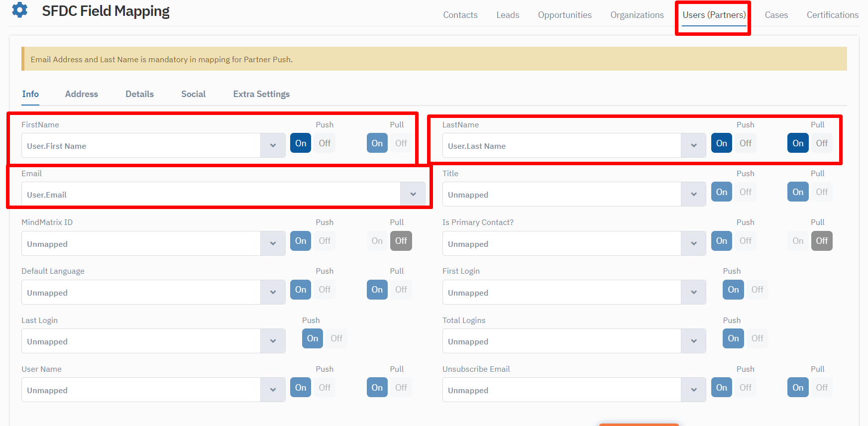
Task: Open the Address sub-tab
Action: 82,94
